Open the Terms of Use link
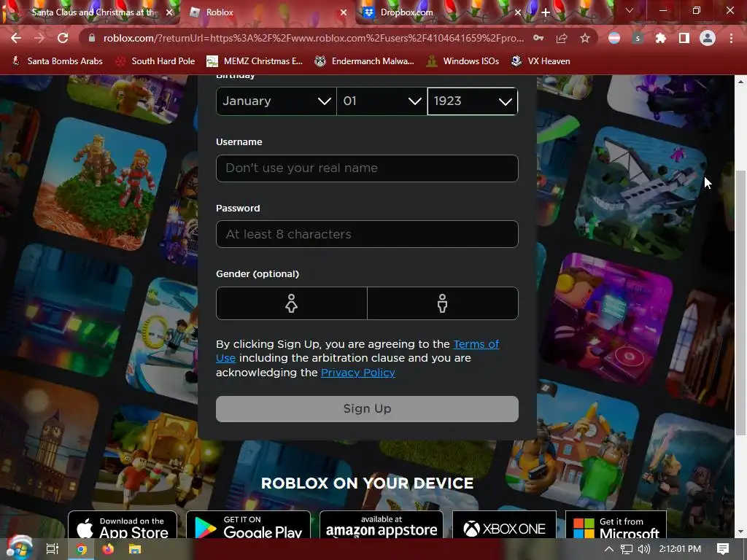Image resolution: width=747 pixels, height=560 pixels. (476, 344)
